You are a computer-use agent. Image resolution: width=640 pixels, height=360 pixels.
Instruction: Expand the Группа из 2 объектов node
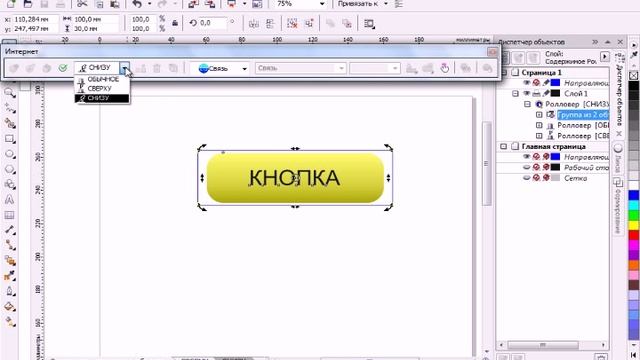pos(539,115)
